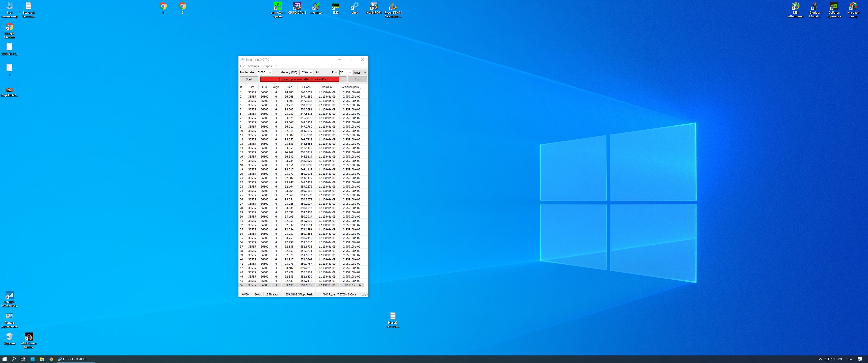
Task: Open the Settings menu in LinX
Action: tap(253, 66)
